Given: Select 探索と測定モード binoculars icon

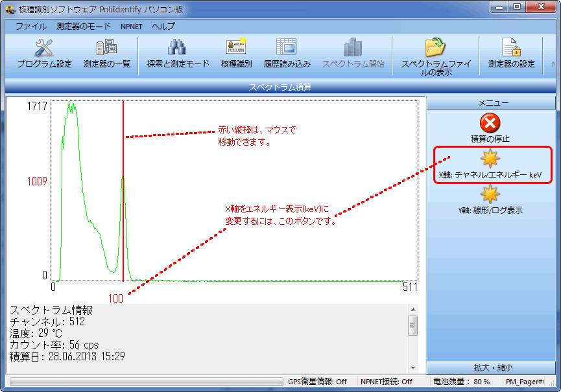Looking at the screenshot, I should coord(177,47).
